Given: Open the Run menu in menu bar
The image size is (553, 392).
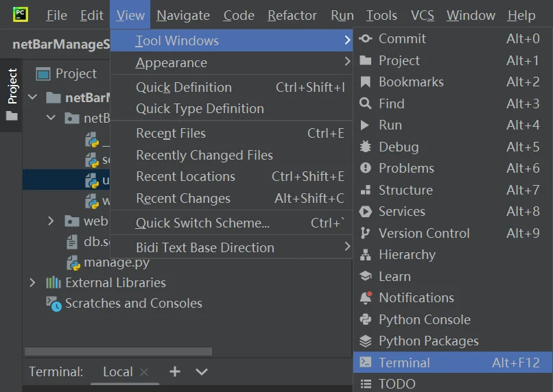Looking at the screenshot, I should (x=342, y=15).
